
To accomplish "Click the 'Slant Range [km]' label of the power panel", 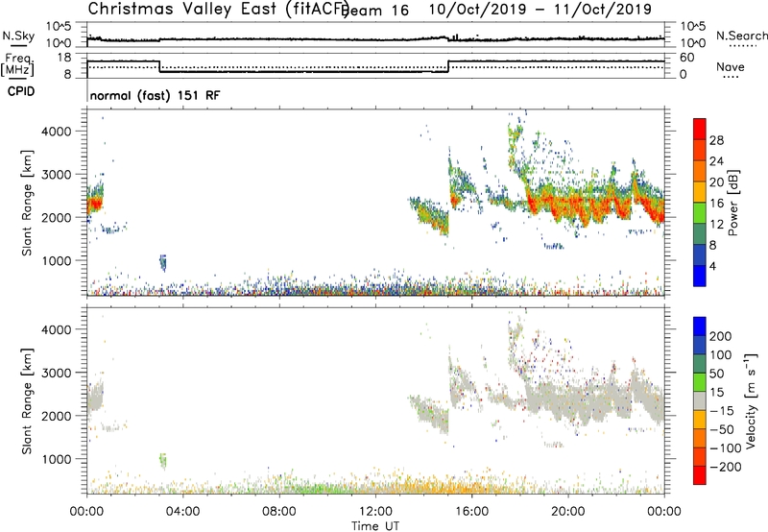I will [x=27, y=203].
